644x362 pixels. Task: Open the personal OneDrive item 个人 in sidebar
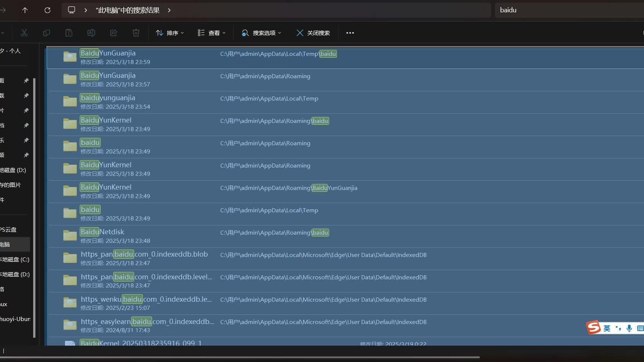pyautogui.click(x=11, y=51)
